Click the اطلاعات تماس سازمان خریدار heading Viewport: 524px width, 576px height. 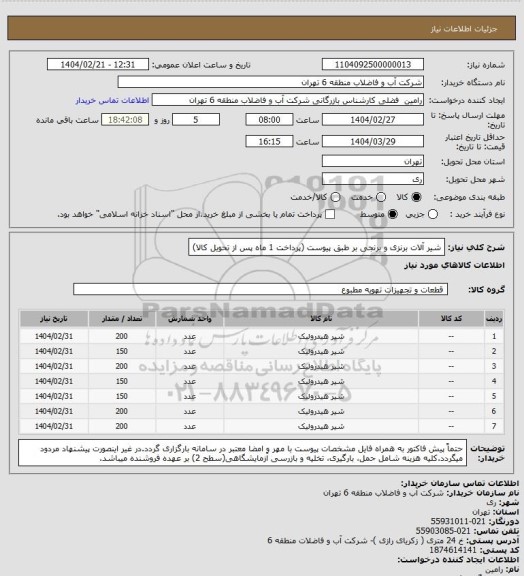[459, 483]
